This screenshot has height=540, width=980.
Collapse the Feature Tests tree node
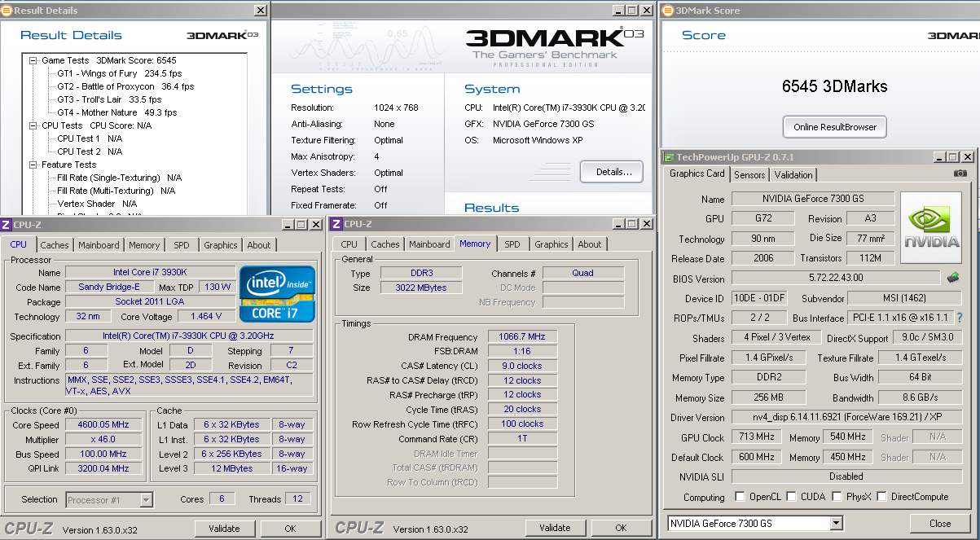[33, 165]
